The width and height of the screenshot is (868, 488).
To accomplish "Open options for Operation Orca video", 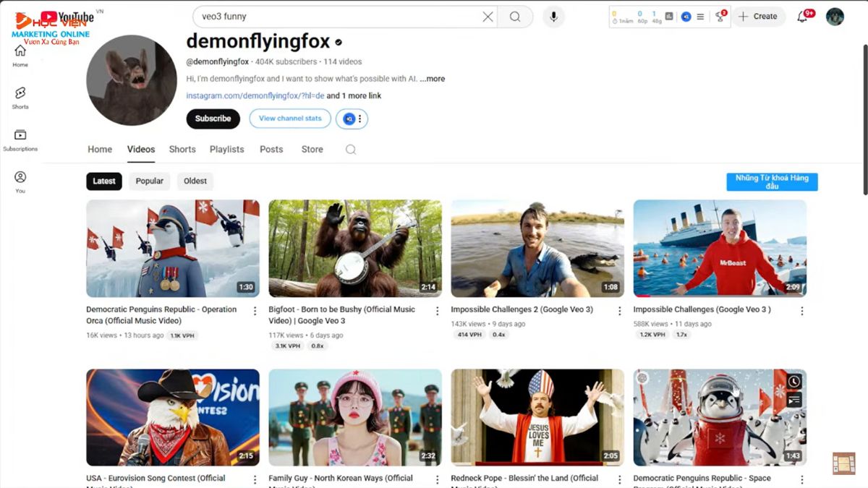I will click(255, 311).
